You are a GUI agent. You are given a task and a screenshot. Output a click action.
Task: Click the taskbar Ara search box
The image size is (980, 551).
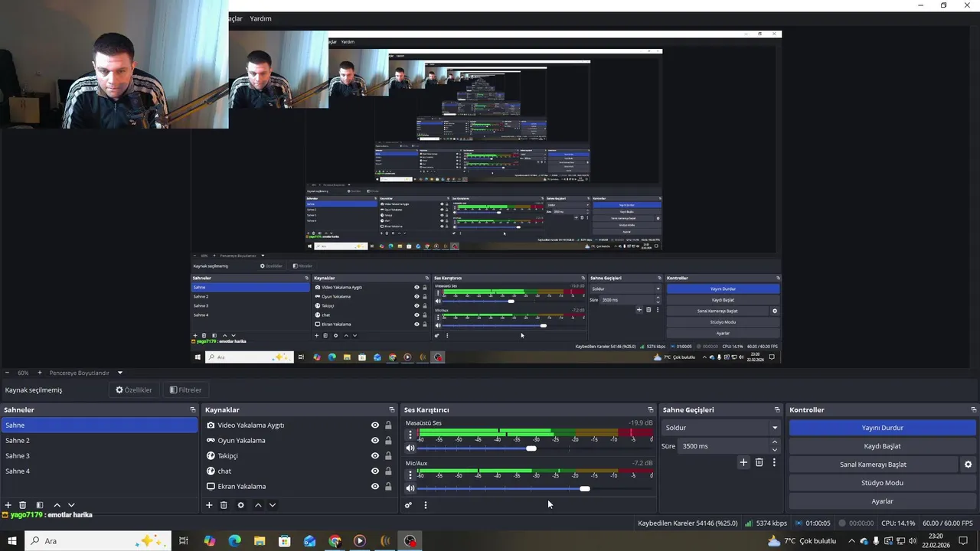pos(98,541)
